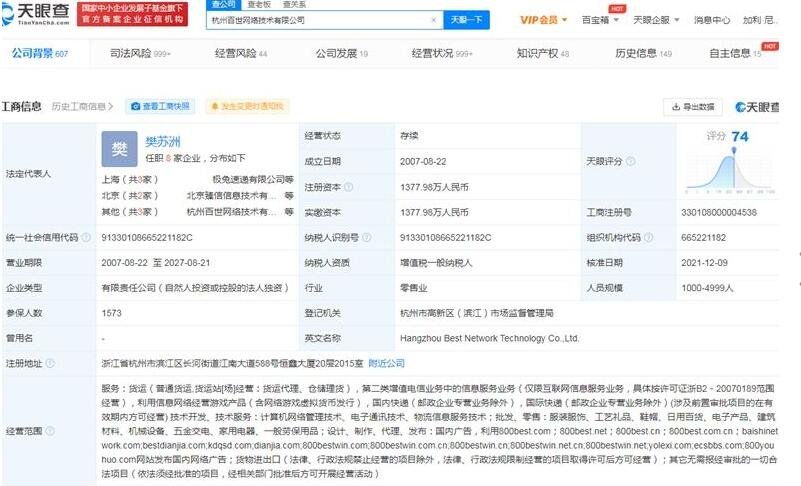Click the Tianyancha logo

(36, 14)
